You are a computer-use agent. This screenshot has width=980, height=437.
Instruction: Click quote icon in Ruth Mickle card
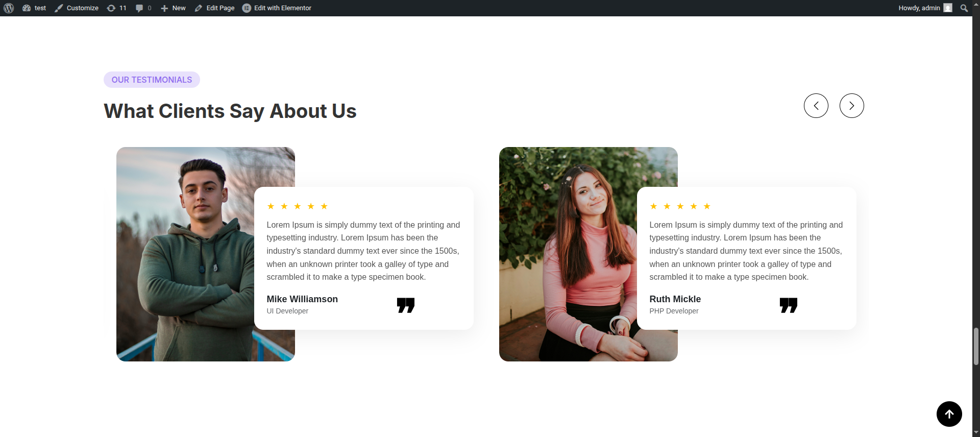pyautogui.click(x=789, y=305)
